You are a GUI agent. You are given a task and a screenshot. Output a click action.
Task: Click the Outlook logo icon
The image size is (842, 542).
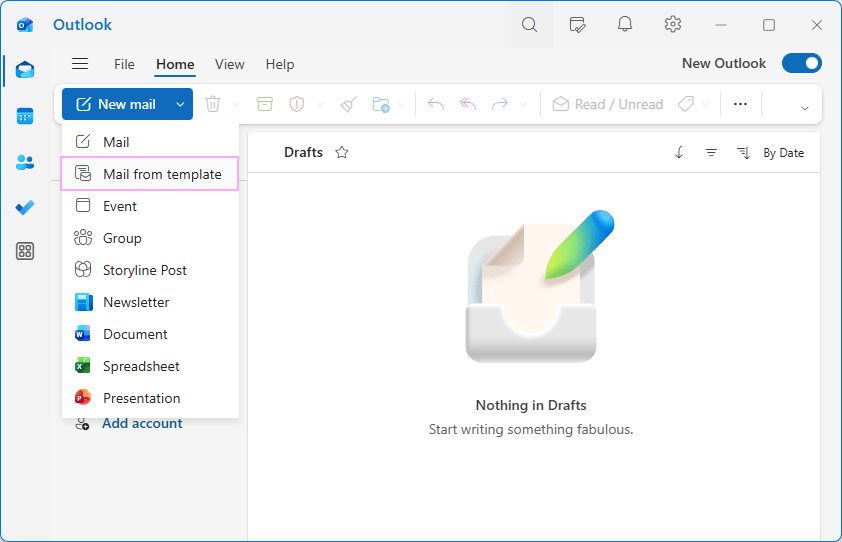click(x=25, y=25)
